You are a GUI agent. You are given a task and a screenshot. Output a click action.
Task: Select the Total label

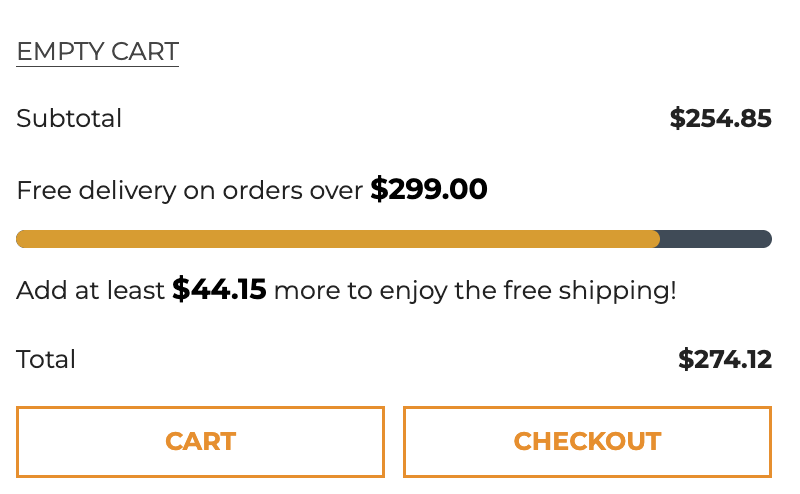tap(46, 359)
